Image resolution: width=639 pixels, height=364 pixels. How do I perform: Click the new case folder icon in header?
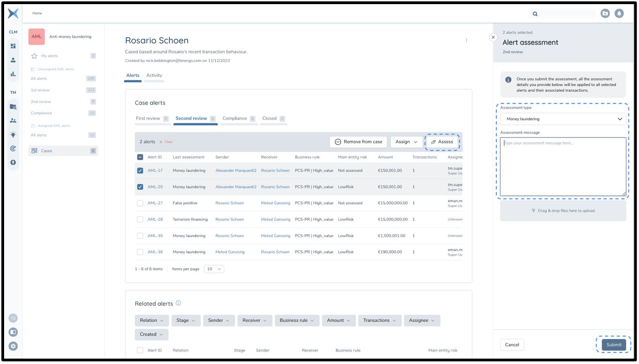pos(605,13)
